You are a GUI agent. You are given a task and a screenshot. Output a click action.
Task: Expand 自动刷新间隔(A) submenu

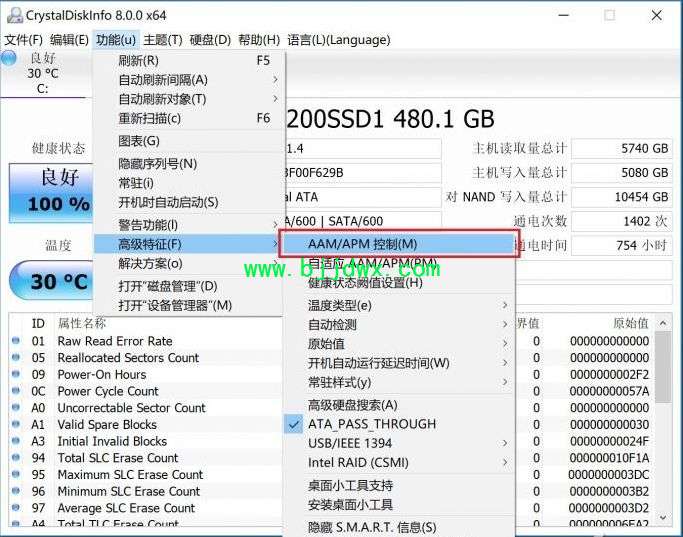[189, 80]
